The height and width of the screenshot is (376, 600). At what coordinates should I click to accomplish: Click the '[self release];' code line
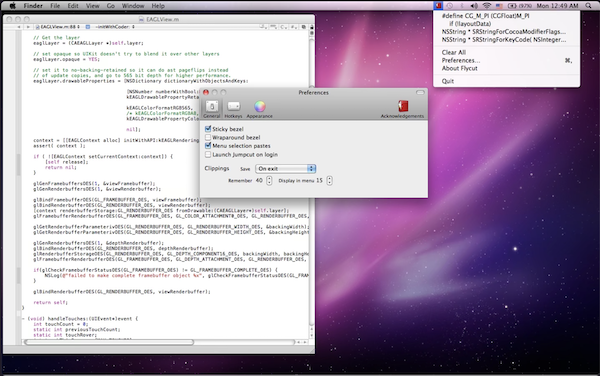(x=66, y=162)
